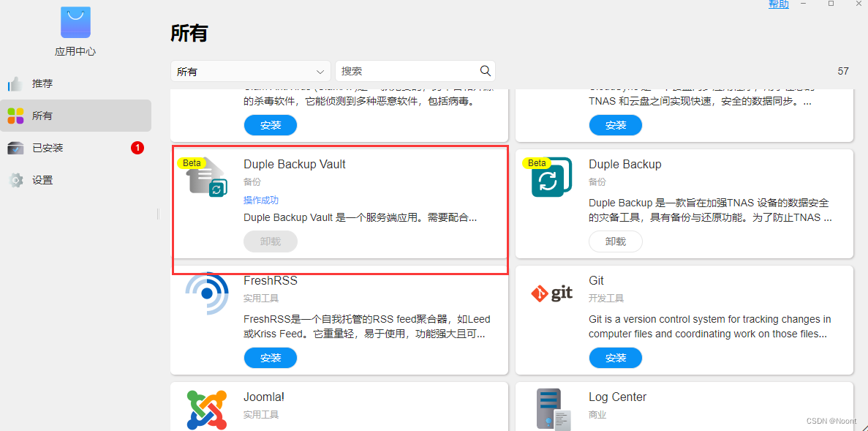Click the Duple Backup title

click(625, 164)
